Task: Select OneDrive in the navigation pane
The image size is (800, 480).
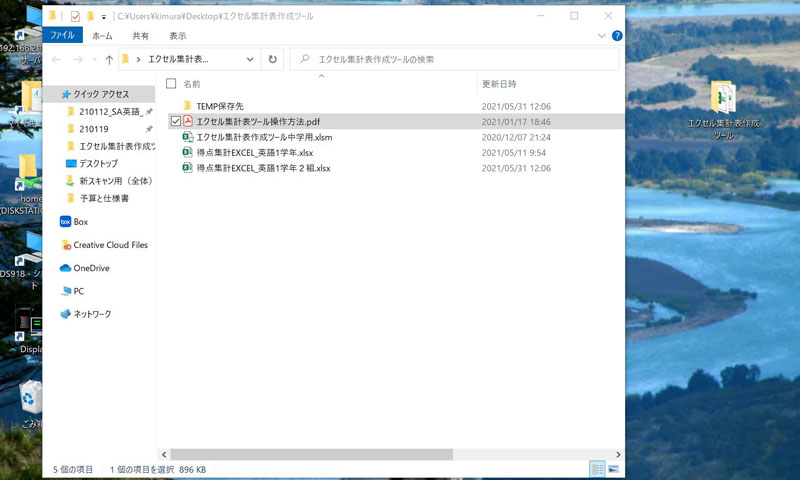Action: (x=90, y=268)
